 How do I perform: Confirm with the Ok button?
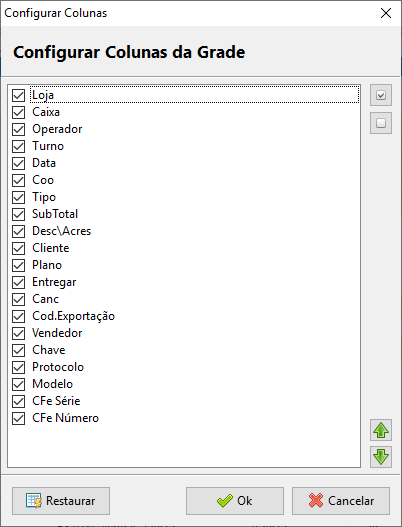235,501
